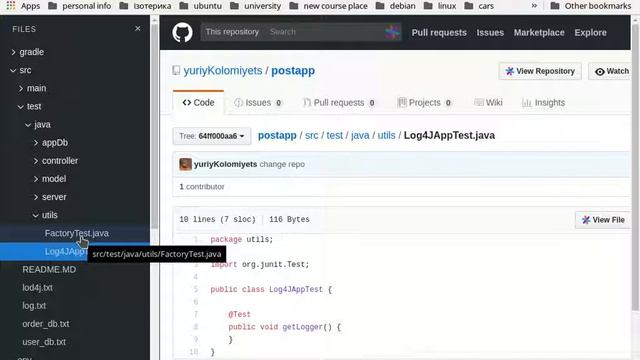This screenshot has width=640, height=360.
Task: Click the src breadcrumb link
Action: pyautogui.click(x=311, y=136)
